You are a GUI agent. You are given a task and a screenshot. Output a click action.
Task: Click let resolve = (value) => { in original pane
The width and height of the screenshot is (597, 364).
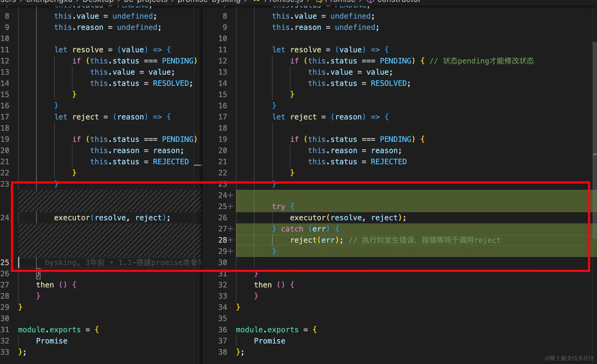pyautogui.click(x=112, y=49)
